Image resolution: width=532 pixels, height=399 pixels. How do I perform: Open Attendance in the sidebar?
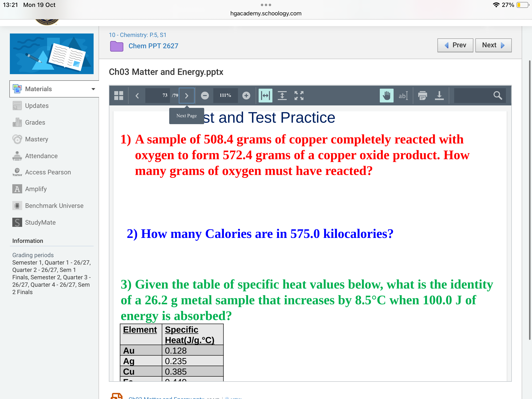[41, 156]
